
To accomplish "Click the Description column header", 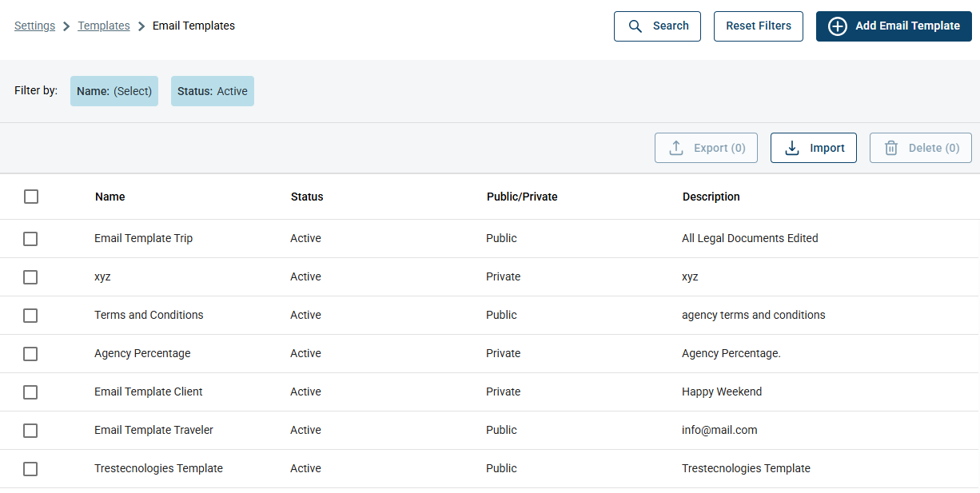I will (x=711, y=197).
